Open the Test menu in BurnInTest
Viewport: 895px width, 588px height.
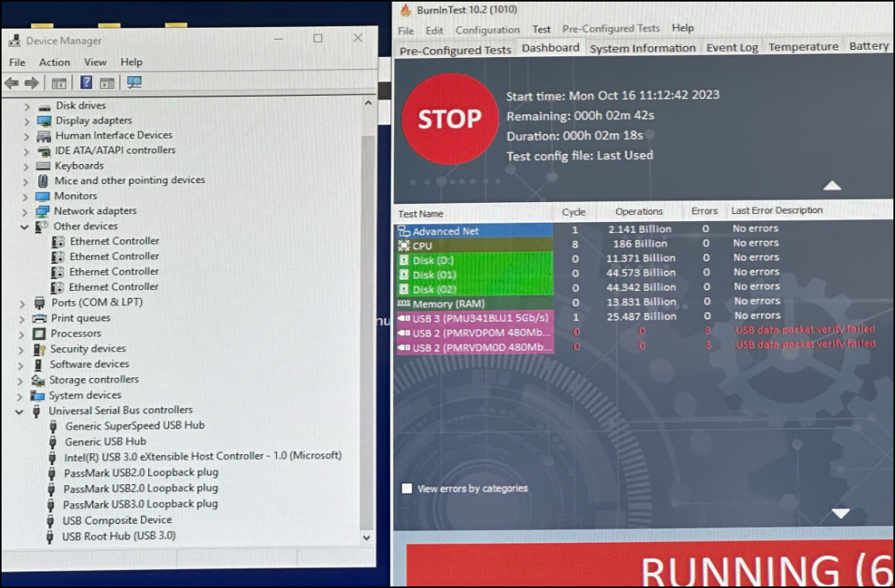(x=541, y=29)
